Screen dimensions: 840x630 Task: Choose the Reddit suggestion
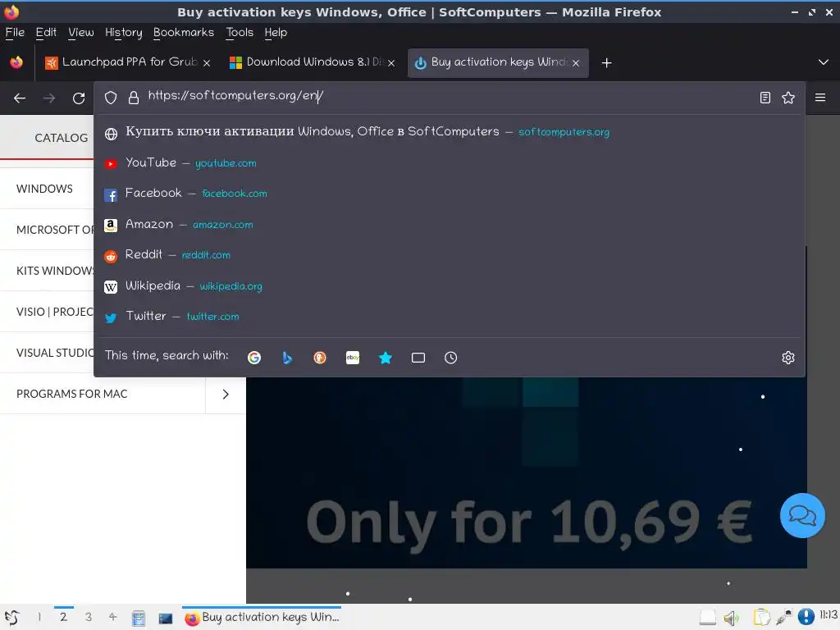(450, 255)
